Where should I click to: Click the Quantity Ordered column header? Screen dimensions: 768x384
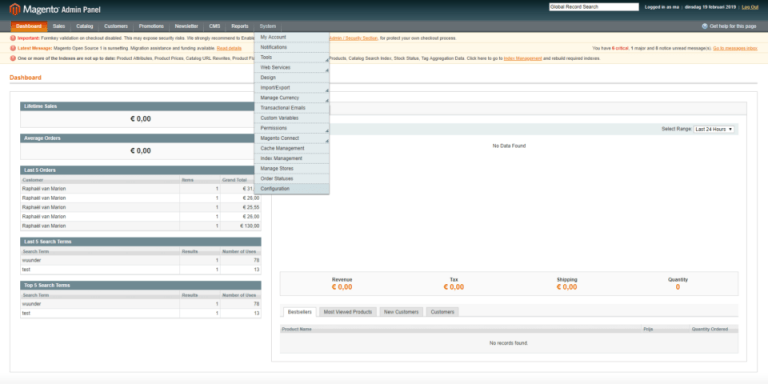[709, 329]
